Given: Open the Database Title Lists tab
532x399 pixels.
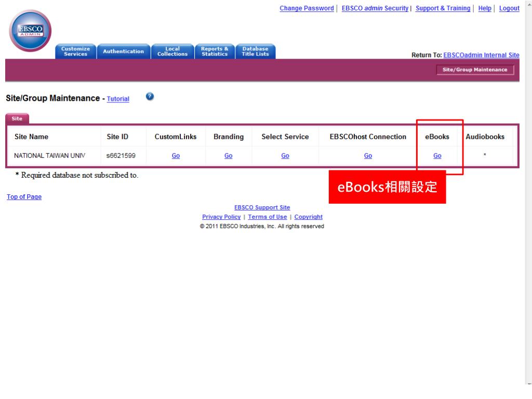Looking at the screenshot, I should pos(255,51).
